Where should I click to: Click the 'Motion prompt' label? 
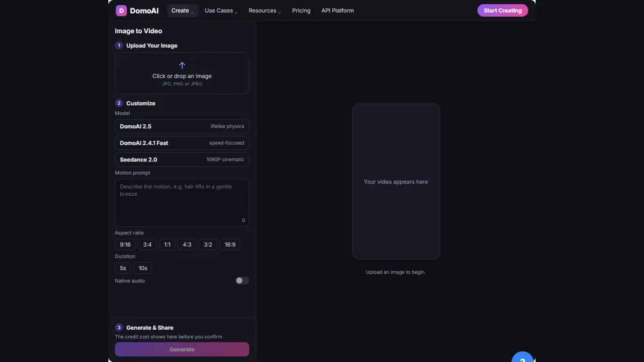pos(133,173)
